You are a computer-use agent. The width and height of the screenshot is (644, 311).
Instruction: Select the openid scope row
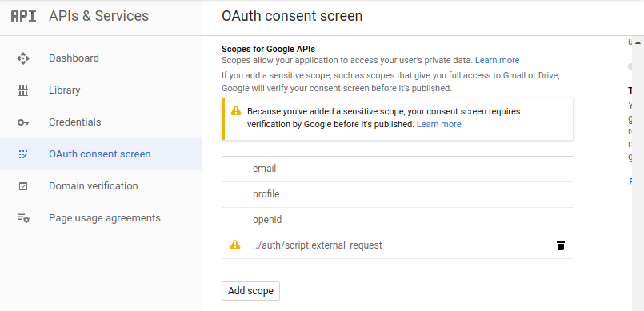[397, 221]
